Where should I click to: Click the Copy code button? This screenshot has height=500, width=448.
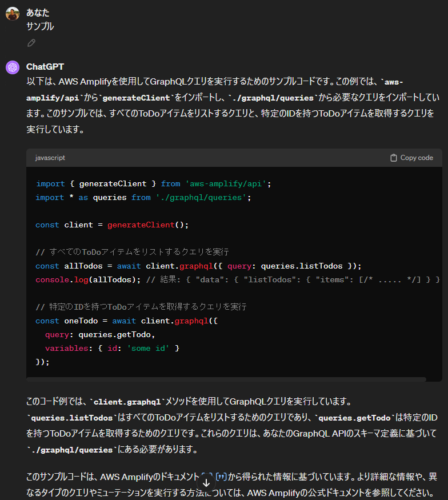click(x=411, y=158)
